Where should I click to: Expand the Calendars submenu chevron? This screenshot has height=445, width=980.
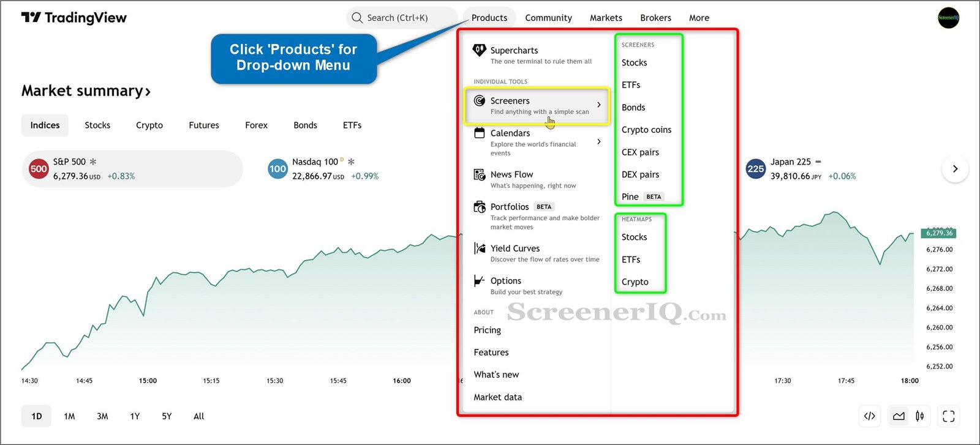tap(599, 141)
